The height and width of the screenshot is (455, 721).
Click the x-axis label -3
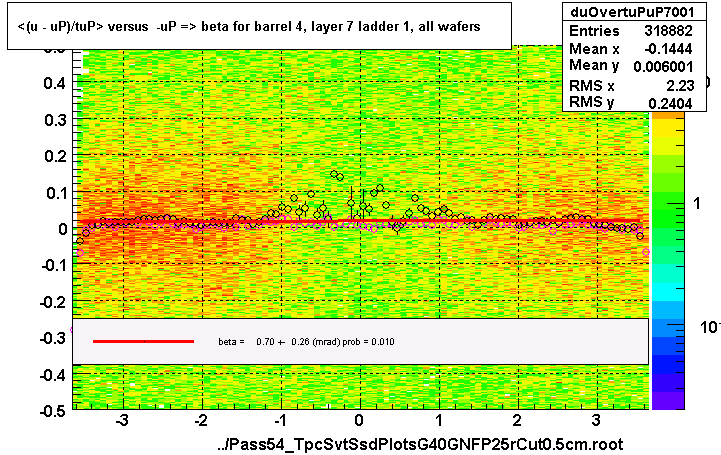(122, 420)
